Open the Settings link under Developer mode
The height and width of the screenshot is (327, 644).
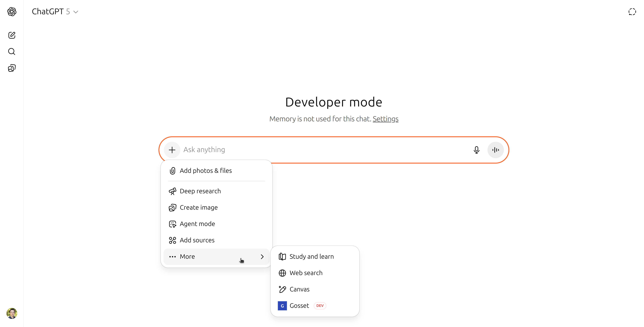[385, 119]
